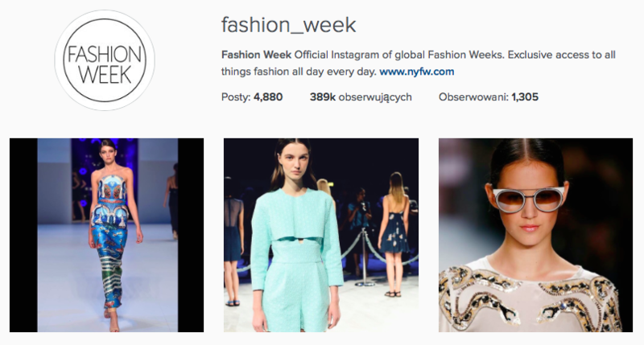The image size is (644, 345).
Task: Click the black left border of first photo
Action: coord(23,235)
